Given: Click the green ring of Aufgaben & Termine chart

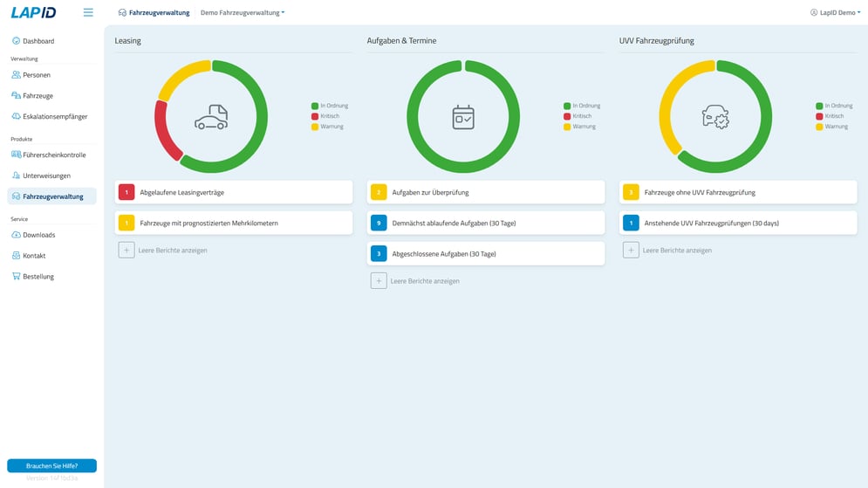Looking at the screenshot, I should pos(513,116).
